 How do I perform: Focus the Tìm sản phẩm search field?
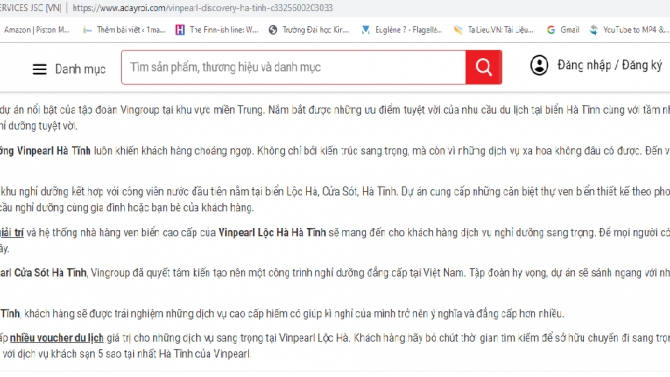click(x=293, y=67)
